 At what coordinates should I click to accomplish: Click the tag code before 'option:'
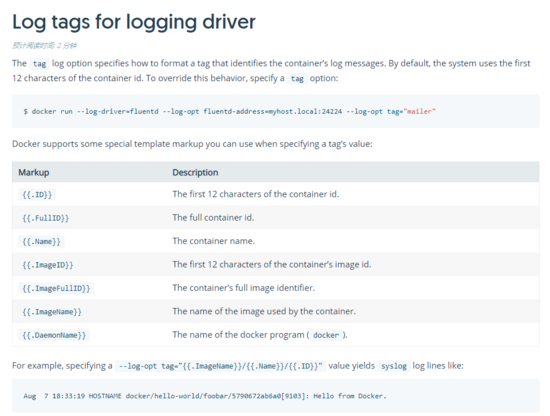297,79
